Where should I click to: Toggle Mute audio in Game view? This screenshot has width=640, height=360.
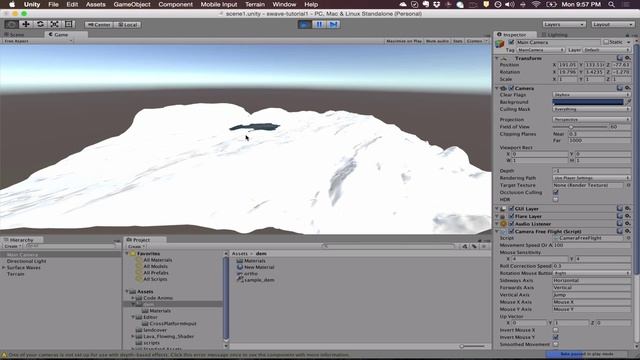point(437,41)
